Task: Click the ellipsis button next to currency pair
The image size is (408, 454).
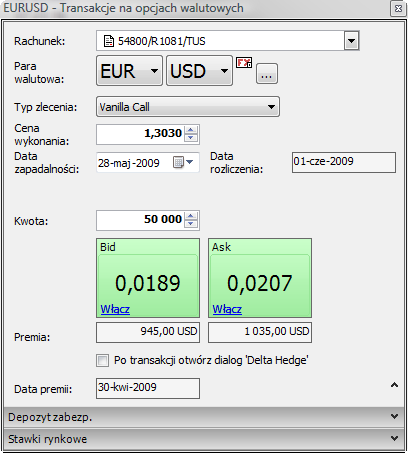Action: click(x=267, y=73)
